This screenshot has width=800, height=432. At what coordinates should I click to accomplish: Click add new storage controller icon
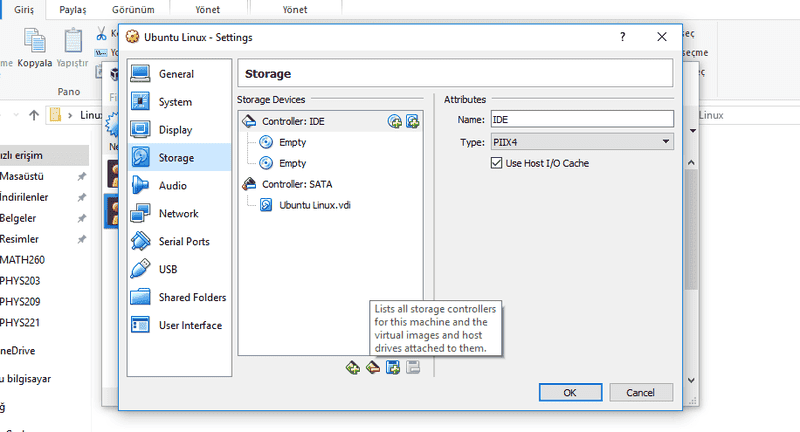pyautogui.click(x=353, y=368)
